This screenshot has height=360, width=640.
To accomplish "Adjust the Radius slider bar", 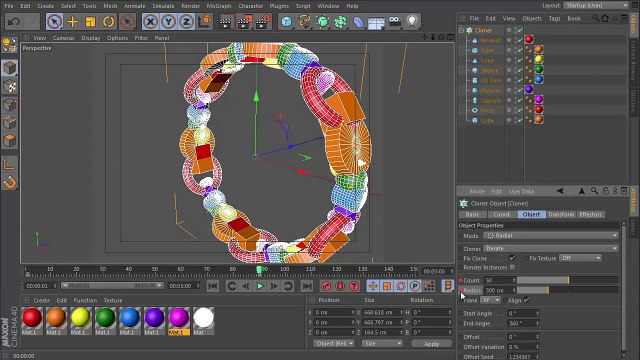I will coord(567,290).
